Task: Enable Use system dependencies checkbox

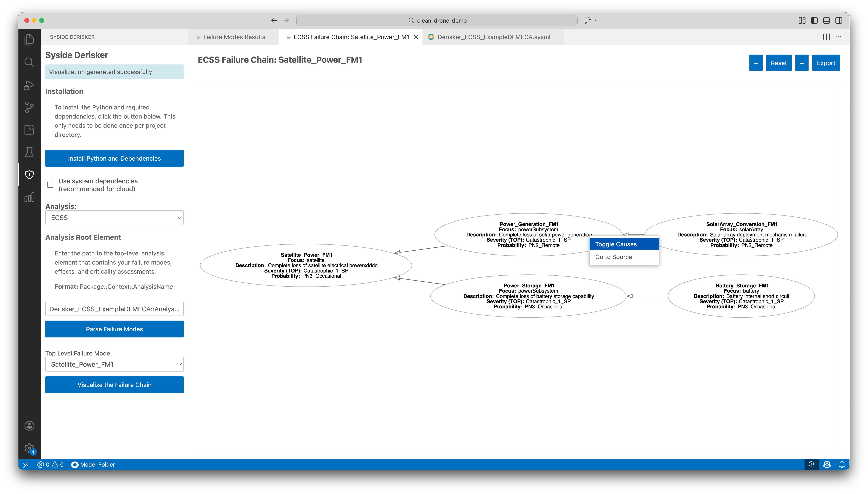Action: 50,185
